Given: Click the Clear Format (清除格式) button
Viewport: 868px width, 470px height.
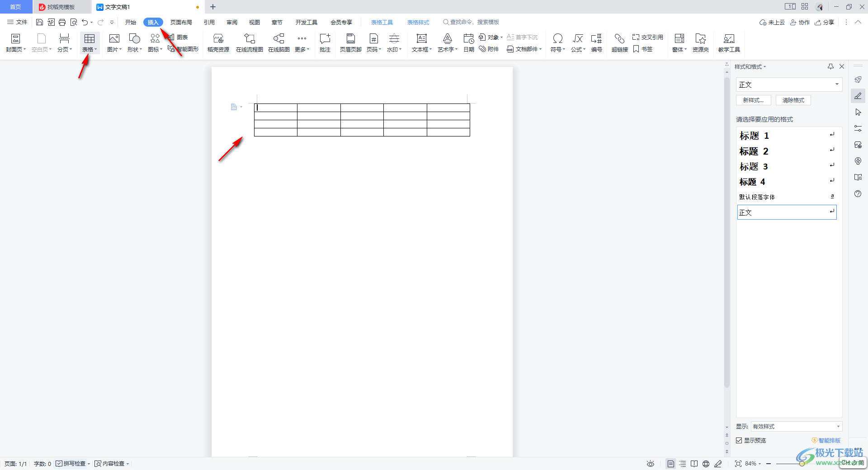Looking at the screenshot, I should [793, 100].
